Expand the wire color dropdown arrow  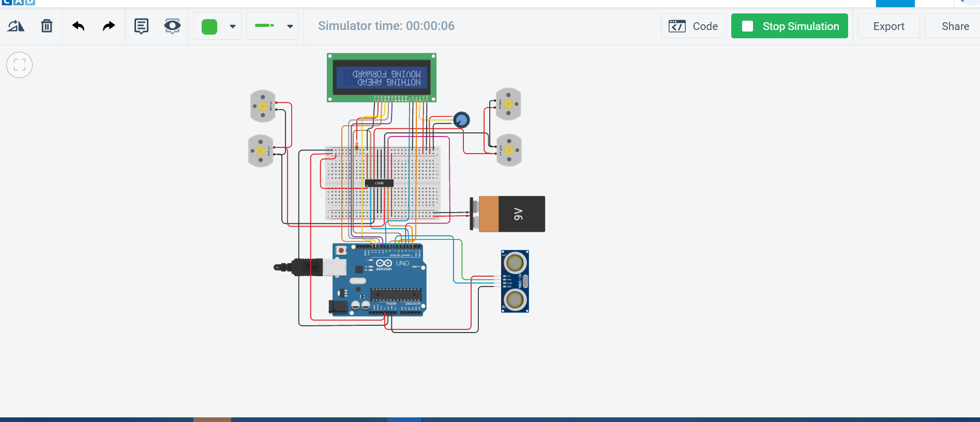(233, 26)
